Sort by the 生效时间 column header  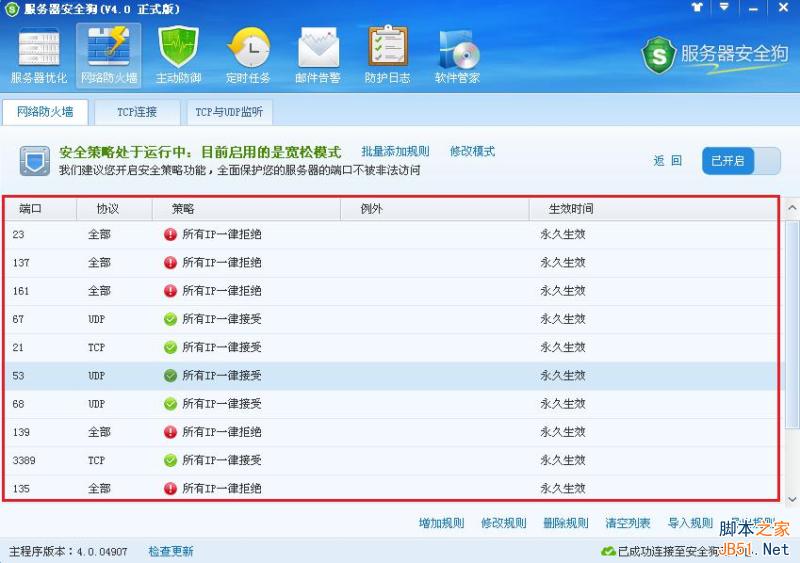point(653,209)
